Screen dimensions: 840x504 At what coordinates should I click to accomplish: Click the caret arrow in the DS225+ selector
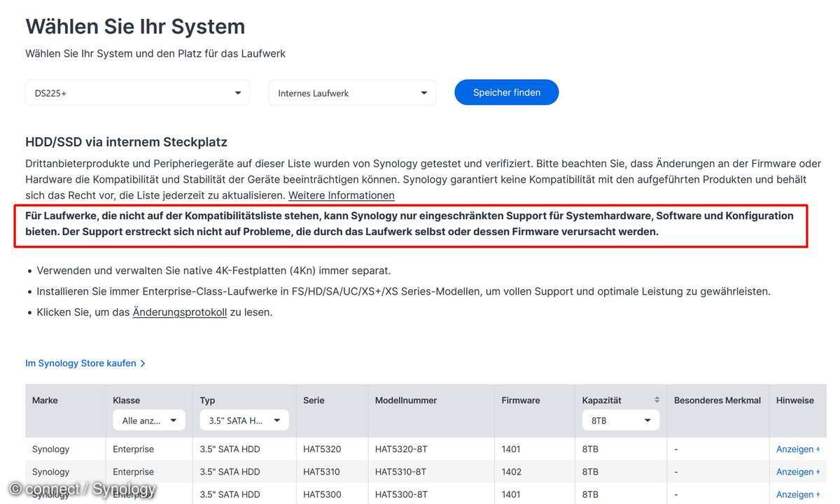coord(237,92)
